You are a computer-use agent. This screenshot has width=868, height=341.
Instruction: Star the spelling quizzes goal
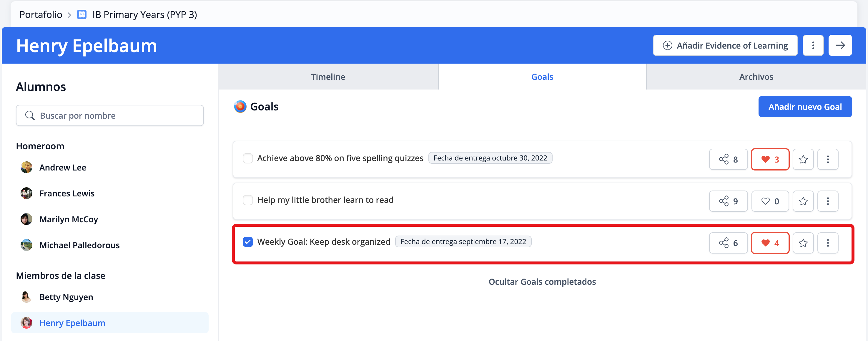tap(803, 159)
